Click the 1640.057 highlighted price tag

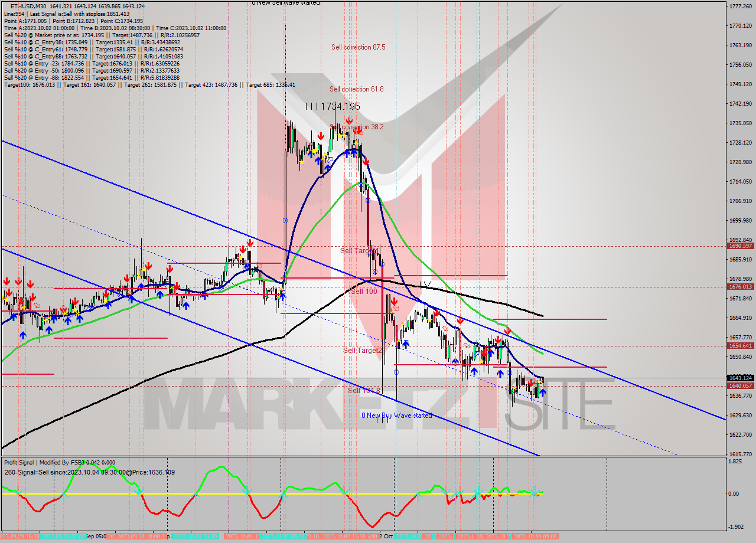(x=740, y=385)
